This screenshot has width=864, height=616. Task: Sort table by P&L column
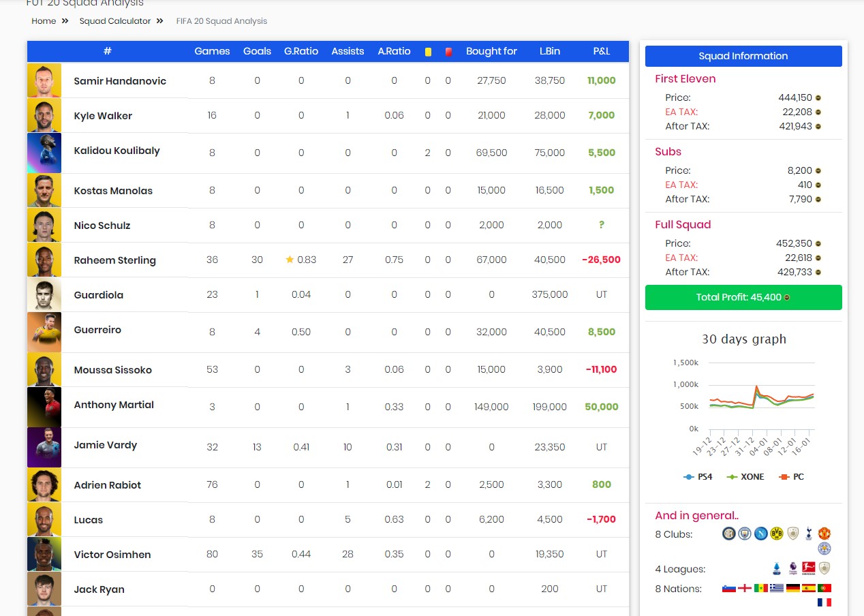(602, 51)
